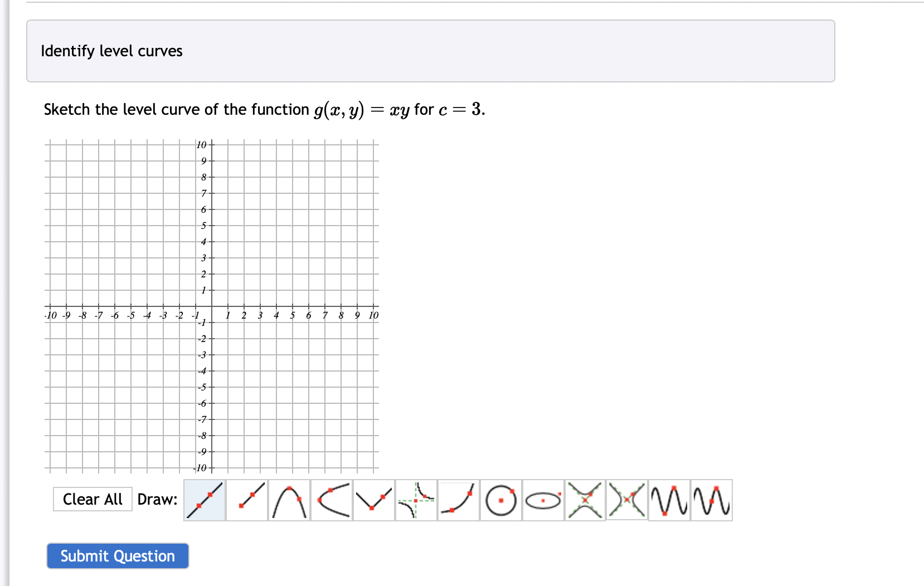Click the Clear All button
Viewport: 924px width, 586px height.
93,499
